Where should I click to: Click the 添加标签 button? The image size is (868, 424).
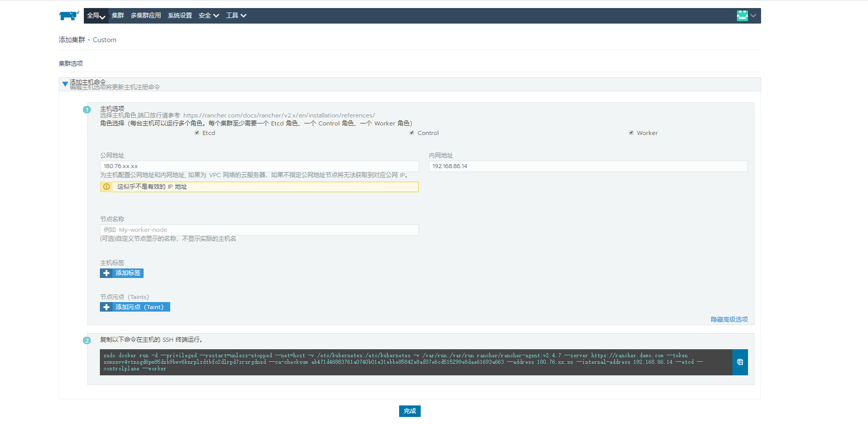tap(121, 273)
